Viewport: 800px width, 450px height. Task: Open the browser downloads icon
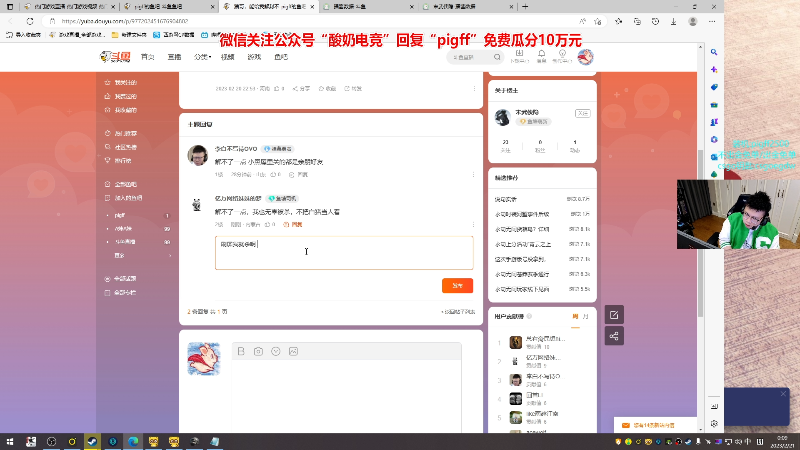pyautogui.click(x=673, y=21)
